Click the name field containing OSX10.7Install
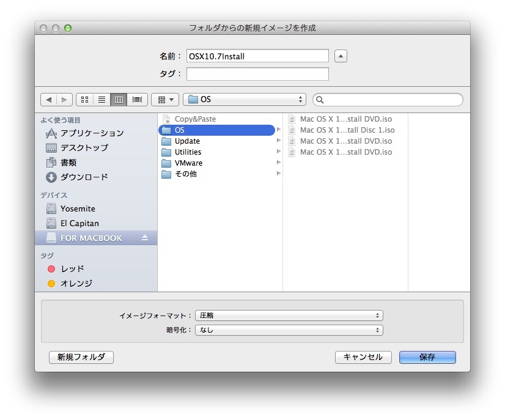The image size is (505, 420). (257, 56)
